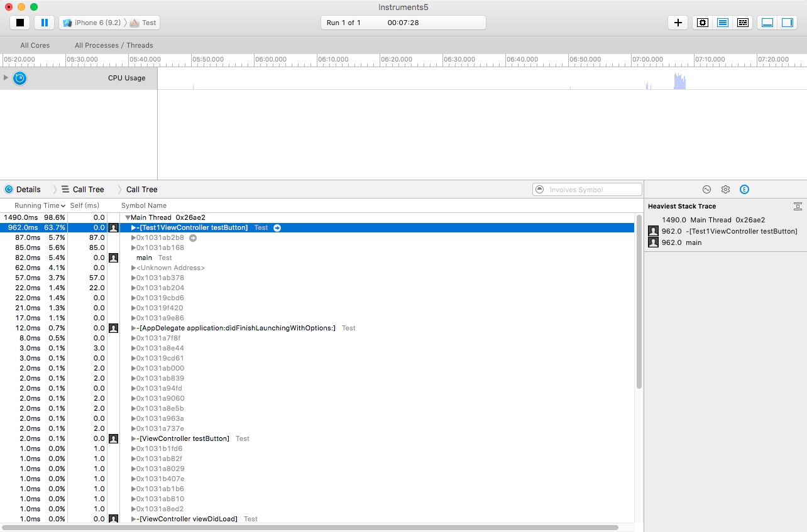
Task: Toggle the Heaviest Stack Trace compress icon
Action: coord(797,206)
